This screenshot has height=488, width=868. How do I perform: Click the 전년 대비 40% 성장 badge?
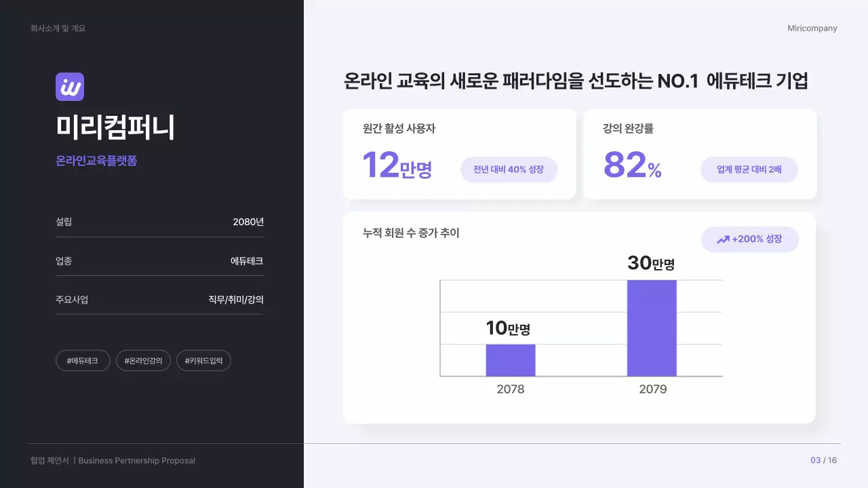pyautogui.click(x=509, y=169)
